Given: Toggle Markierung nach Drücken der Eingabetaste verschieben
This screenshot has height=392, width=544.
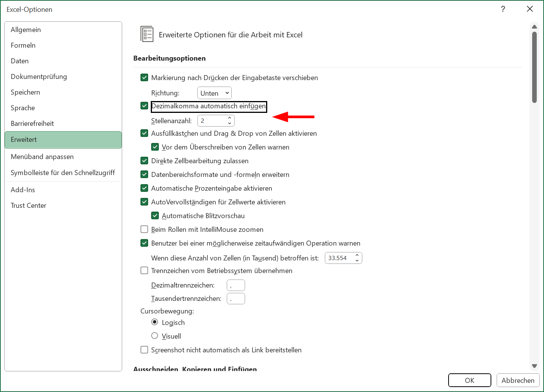Looking at the screenshot, I should pos(144,78).
